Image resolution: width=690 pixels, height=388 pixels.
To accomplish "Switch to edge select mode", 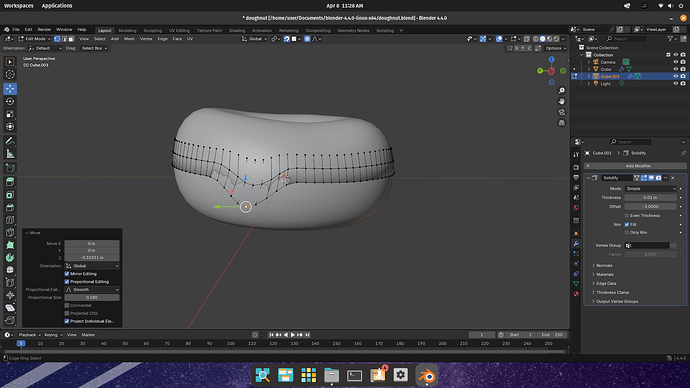I will pos(64,39).
